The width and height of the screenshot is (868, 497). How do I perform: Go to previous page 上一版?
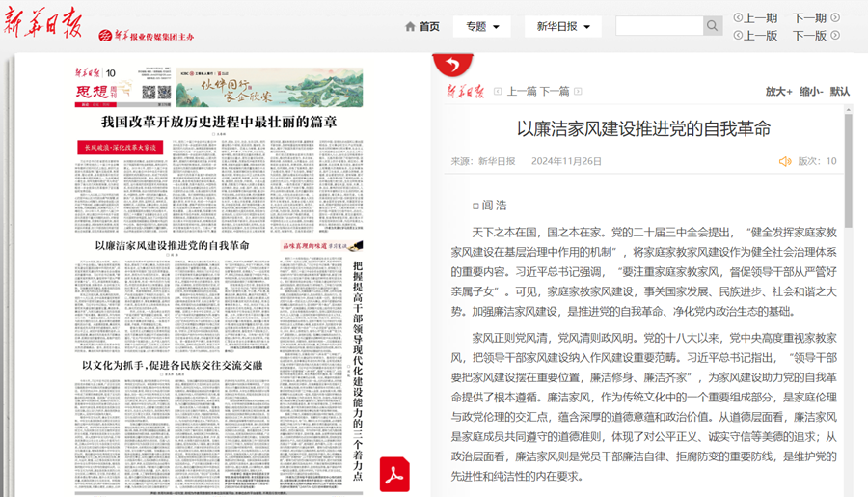coord(755,36)
